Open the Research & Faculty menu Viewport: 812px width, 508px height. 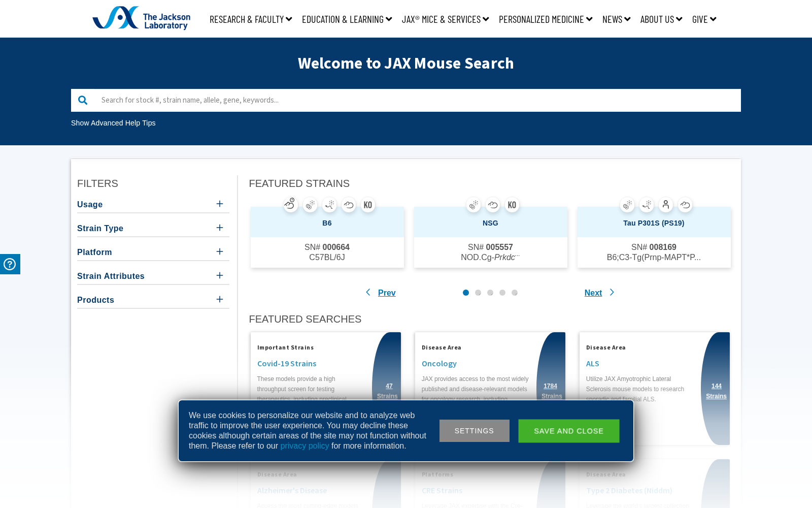pyautogui.click(x=251, y=19)
